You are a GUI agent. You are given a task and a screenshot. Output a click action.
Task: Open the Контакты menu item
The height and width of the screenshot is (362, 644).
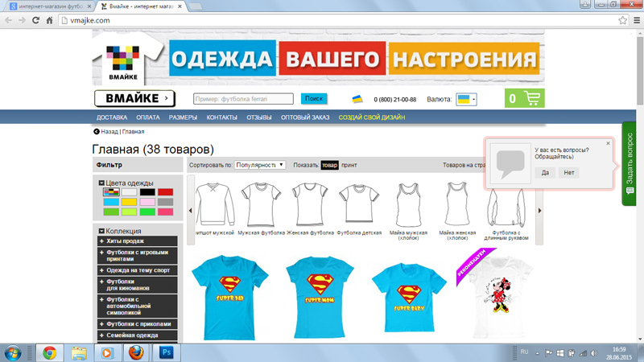click(x=222, y=117)
